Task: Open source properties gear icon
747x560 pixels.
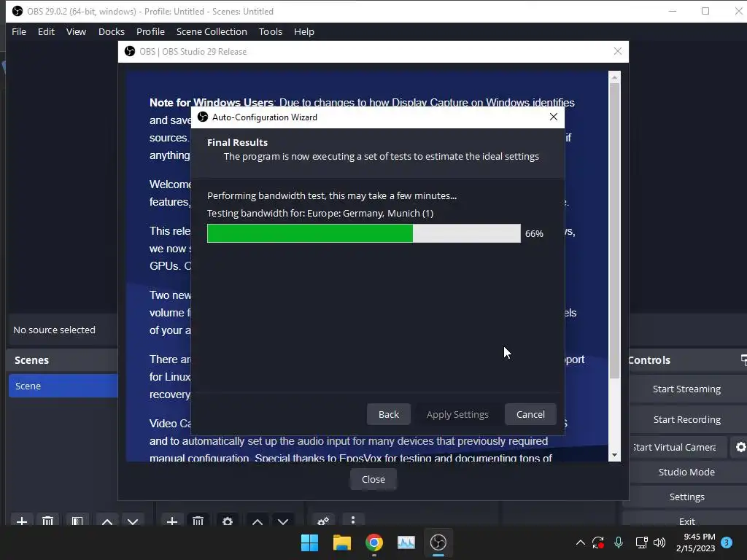Action: click(x=228, y=521)
